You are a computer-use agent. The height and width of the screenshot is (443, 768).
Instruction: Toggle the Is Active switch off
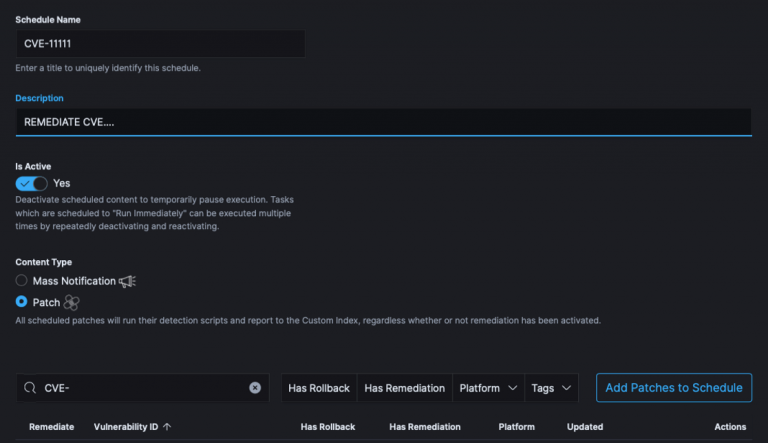click(31, 183)
